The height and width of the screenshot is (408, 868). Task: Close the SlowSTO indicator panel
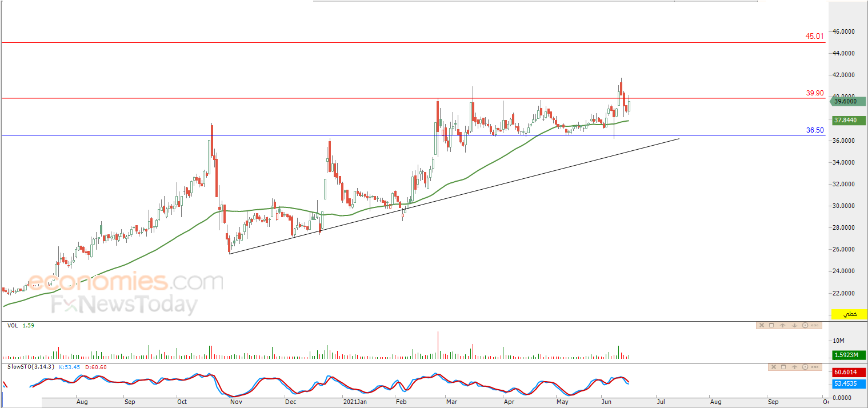point(773,367)
